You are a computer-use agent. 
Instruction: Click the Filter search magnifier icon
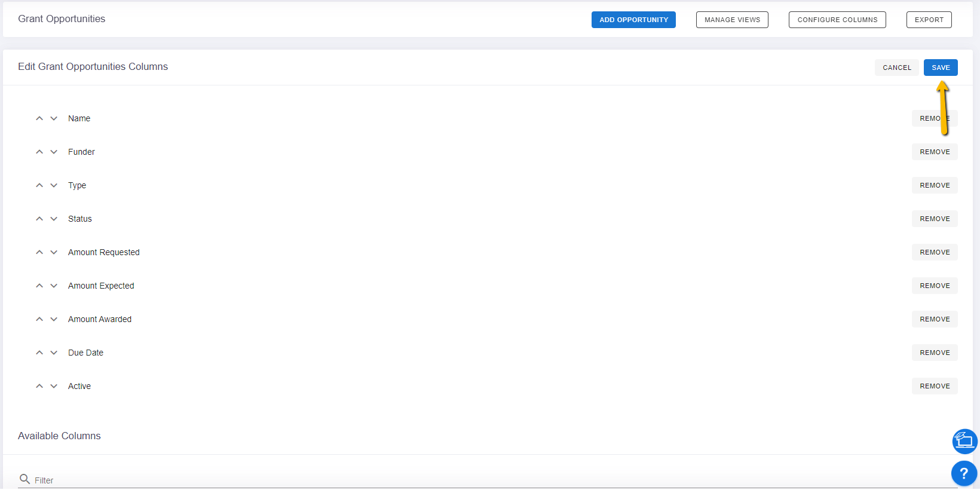coord(24,479)
